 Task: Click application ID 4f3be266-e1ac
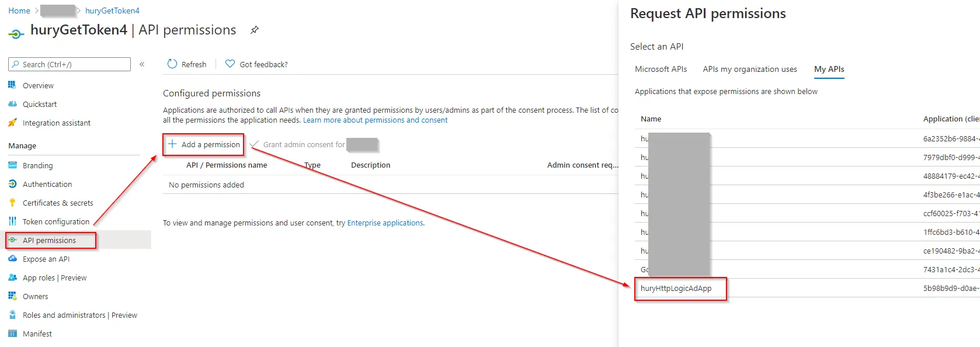pos(951,195)
